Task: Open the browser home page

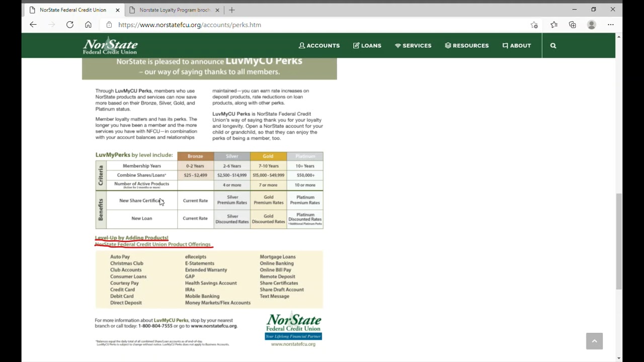Action: 88,25
